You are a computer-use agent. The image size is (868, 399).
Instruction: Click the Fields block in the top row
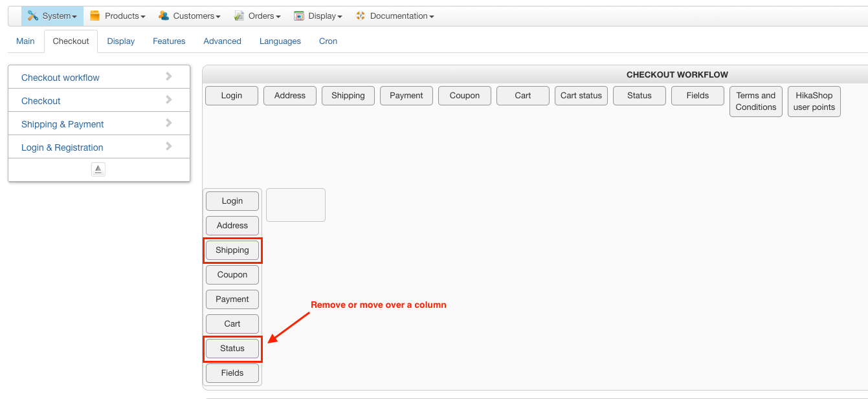point(698,95)
